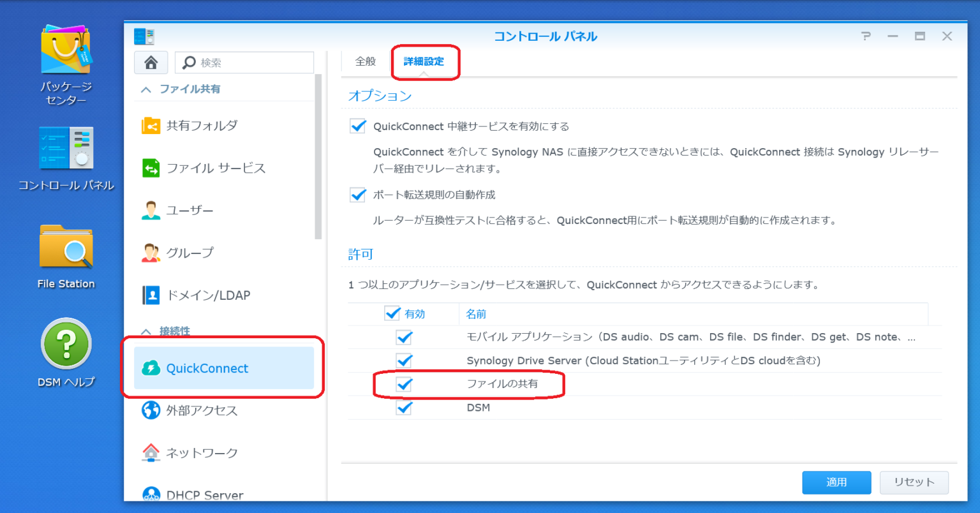Disable QuickConnect 中継サービス checkbox
Image resolution: width=980 pixels, height=513 pixels.
pyautogui.click(x=357, y=126)
